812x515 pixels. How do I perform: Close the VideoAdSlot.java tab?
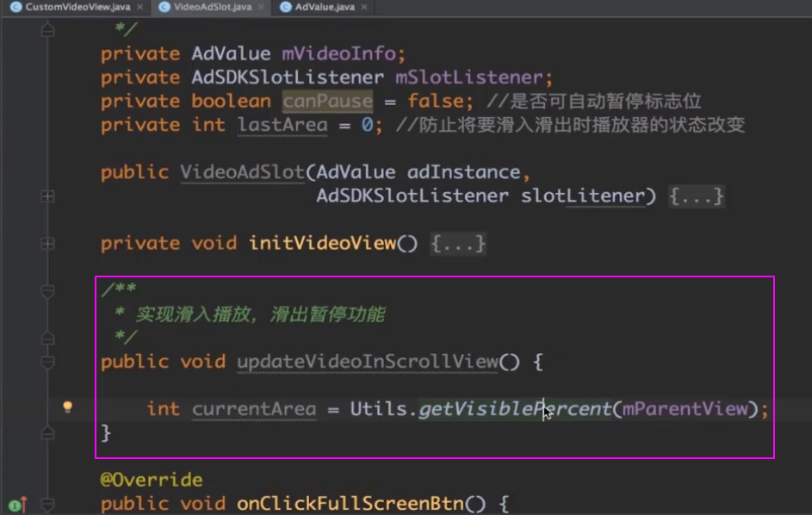[x=261, y=7]
